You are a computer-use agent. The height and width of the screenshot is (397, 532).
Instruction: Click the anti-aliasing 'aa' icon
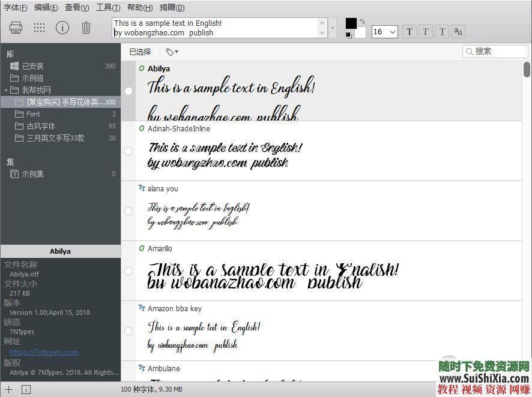(458, 31)
